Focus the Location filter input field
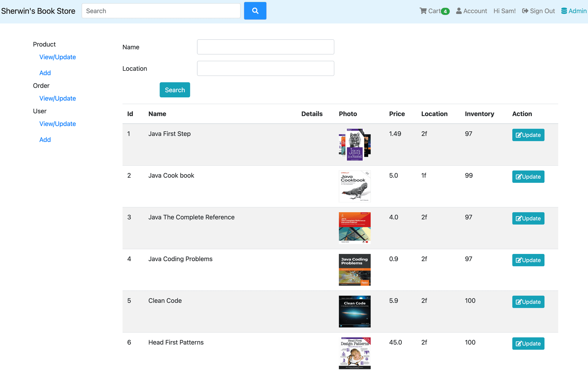The height and width of the screenshot is (370, 588). (x=265, y=68)
